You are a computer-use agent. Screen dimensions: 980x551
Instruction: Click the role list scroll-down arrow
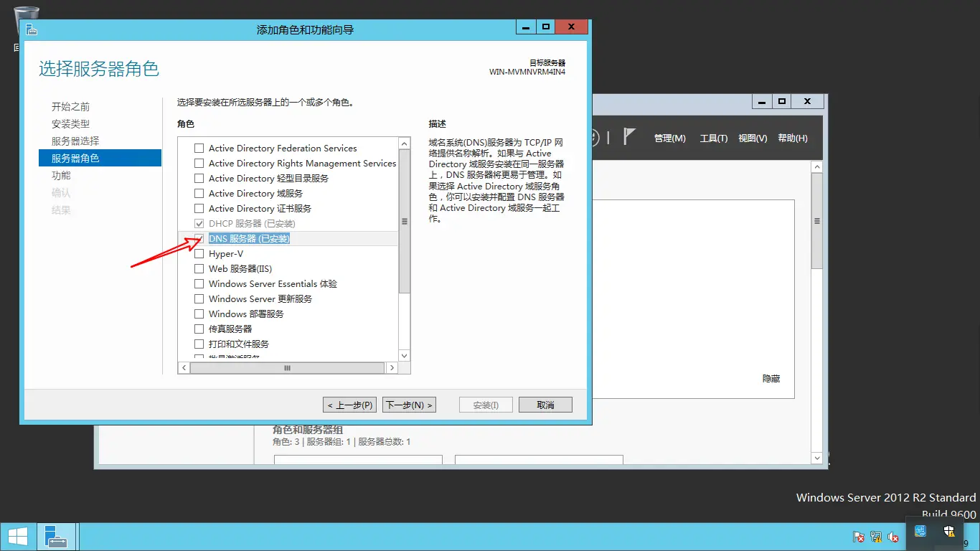[x=405, y=355]
